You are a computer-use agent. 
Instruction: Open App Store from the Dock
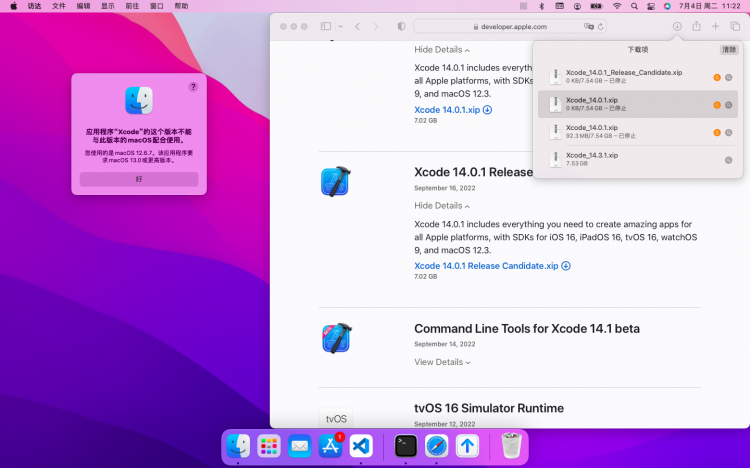(330, 446)
